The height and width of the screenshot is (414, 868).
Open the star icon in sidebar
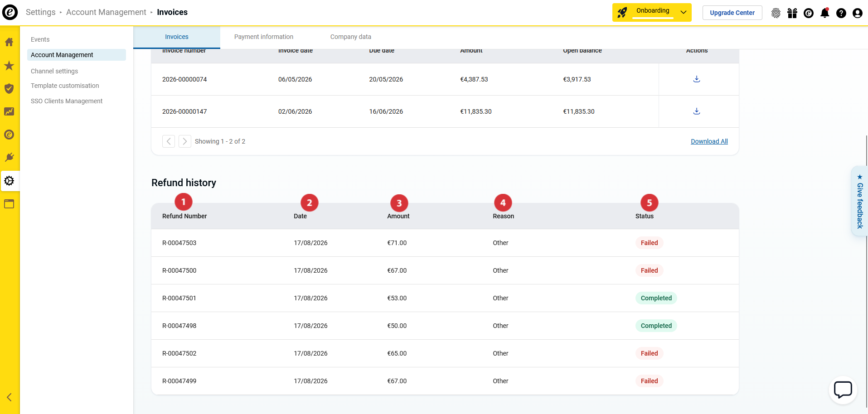coord(9,66)
